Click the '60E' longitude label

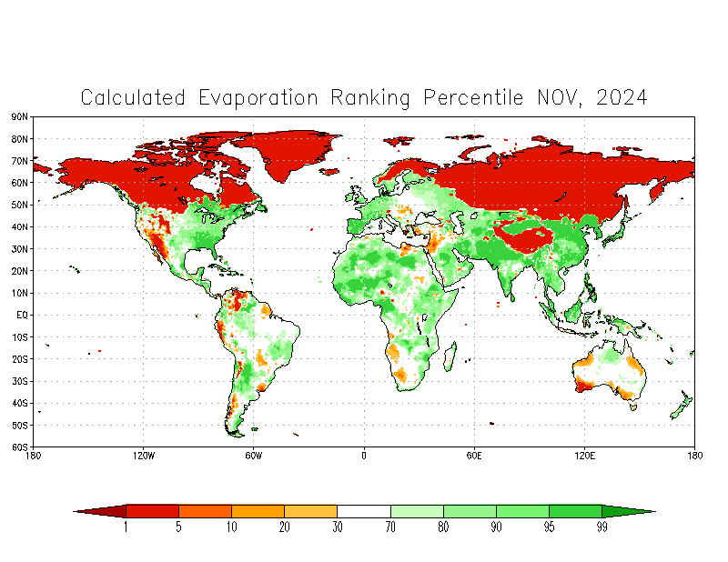(474, 456)
